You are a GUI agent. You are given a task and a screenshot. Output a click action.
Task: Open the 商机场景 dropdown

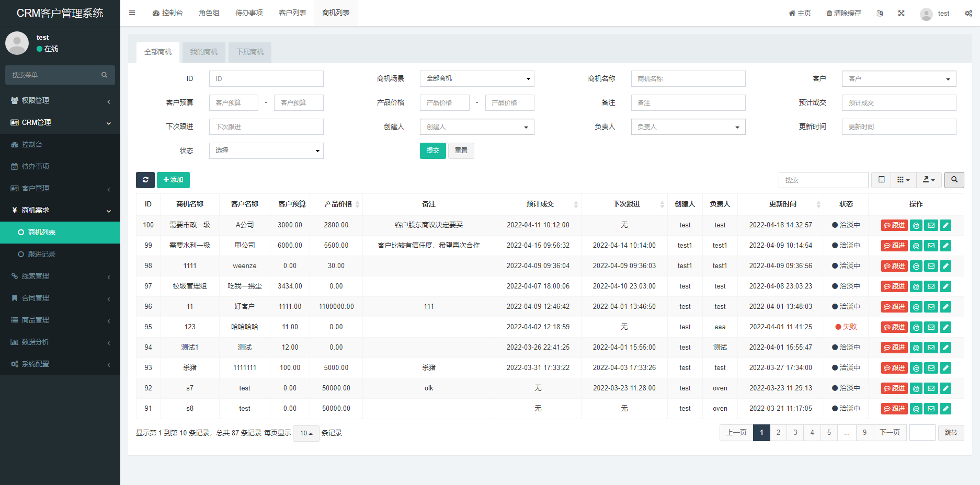pos(477,79)
